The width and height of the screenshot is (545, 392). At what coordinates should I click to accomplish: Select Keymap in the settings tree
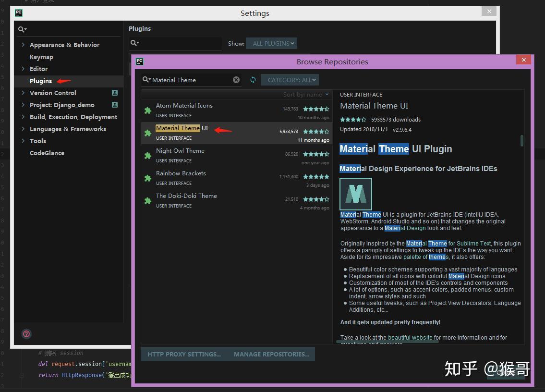click(x=41, y=57)
